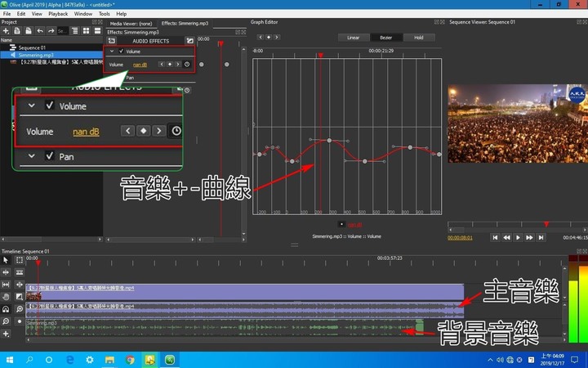This screenshot has width=588, height=368.
Task: Select the Hand tool
Action: [x=6, y=297]
